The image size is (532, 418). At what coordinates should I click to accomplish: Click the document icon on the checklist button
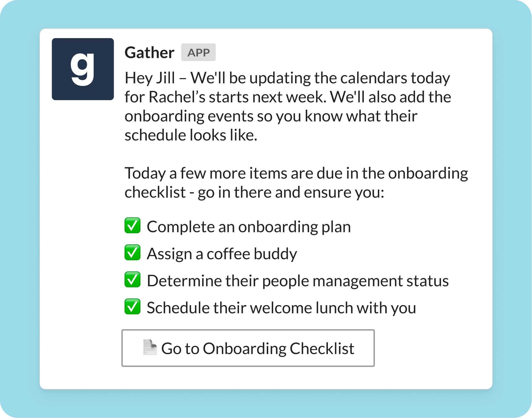(x=150, y=347)
